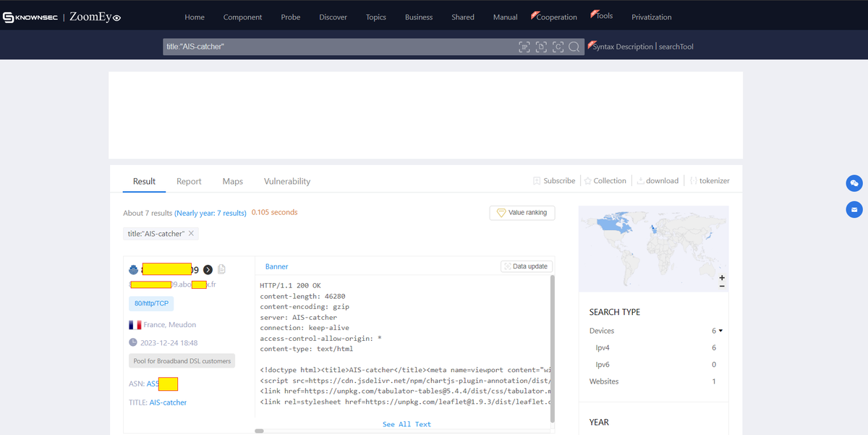
Task: Switch to the Report tab
Action: click(189, 182)
